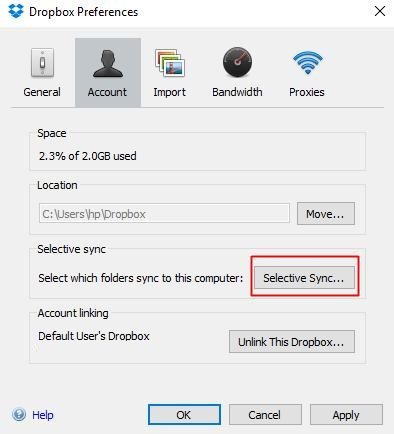The height and width of the screenshot is (434, 394).
Task: Open the Proxies Wi-Fi signal icon
Action: (x=308, y=63)
